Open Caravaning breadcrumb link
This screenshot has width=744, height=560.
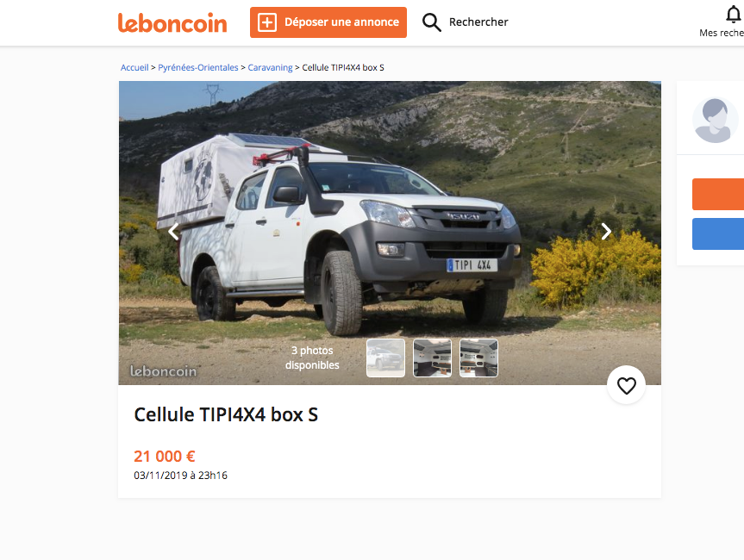pos(270,67)
